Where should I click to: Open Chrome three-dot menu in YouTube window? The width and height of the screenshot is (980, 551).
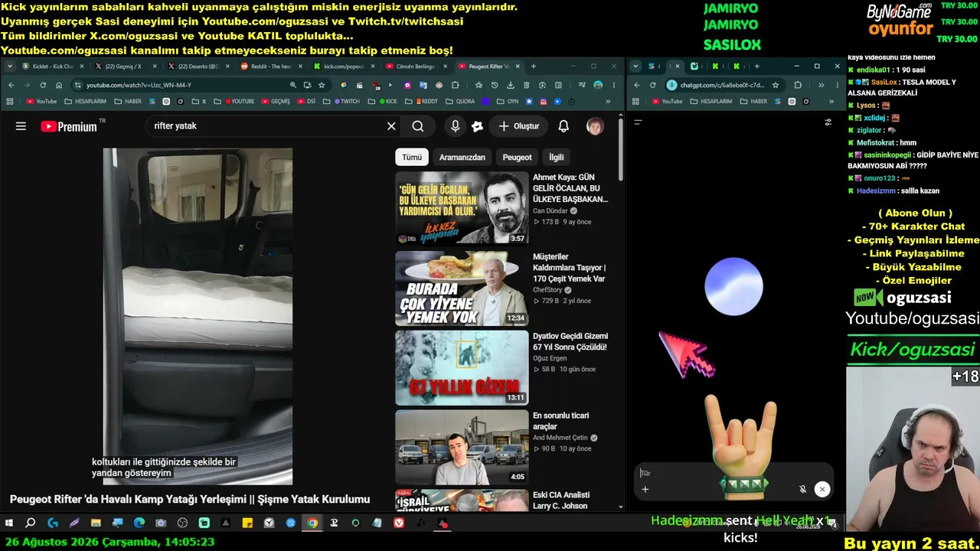pyautogui.click(x=614, y=85)
